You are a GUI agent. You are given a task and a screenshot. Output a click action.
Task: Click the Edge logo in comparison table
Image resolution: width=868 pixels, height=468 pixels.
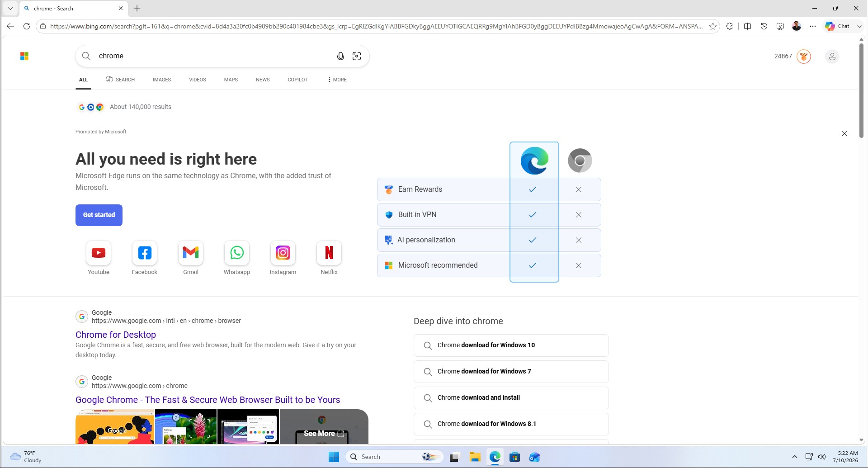534,161
